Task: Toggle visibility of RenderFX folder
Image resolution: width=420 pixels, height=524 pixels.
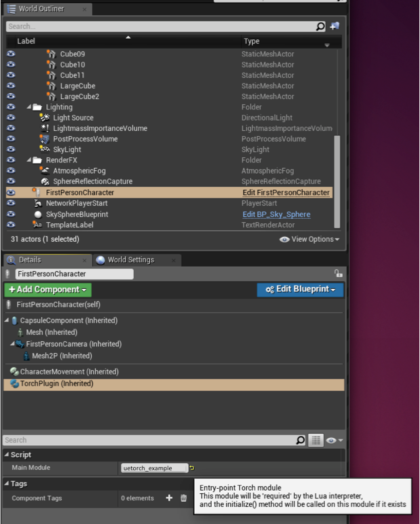Action: point(11,160)
